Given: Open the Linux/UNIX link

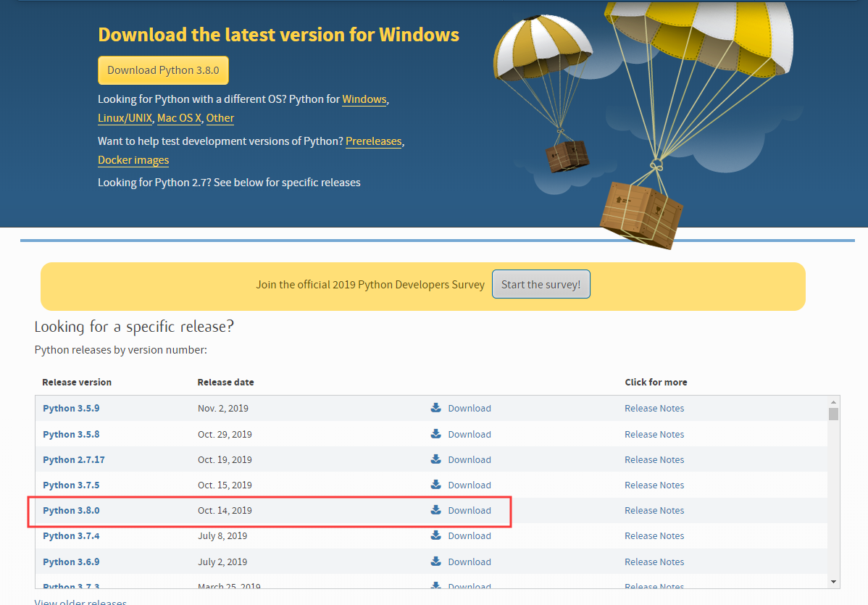Looking at the screenshot, I should (x=125, y=118).
